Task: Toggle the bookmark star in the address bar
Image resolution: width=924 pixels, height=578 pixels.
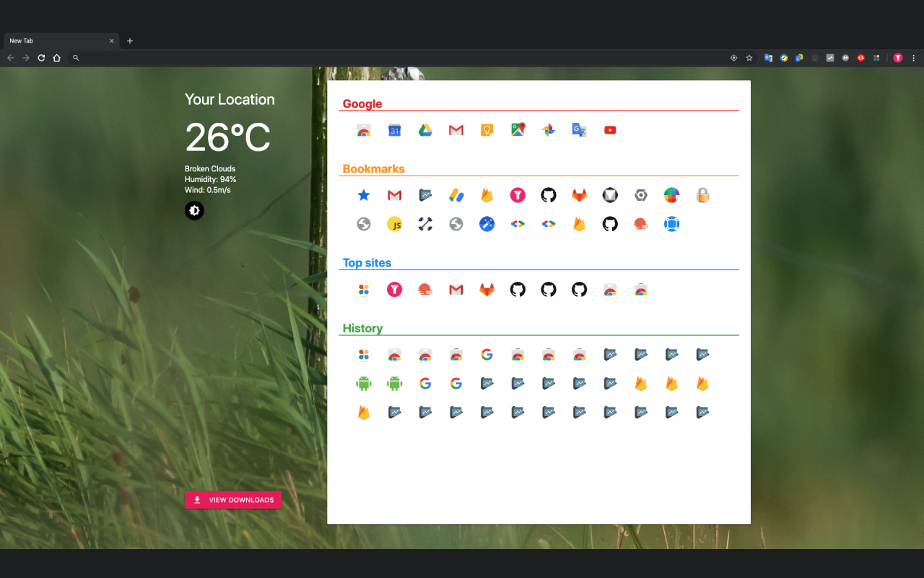Action: coord(749,58)
